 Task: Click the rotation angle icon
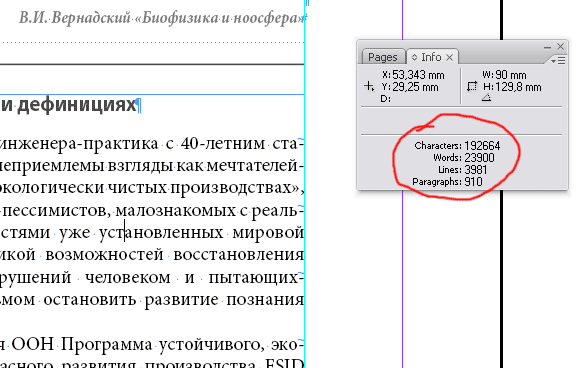click(486, 98)
